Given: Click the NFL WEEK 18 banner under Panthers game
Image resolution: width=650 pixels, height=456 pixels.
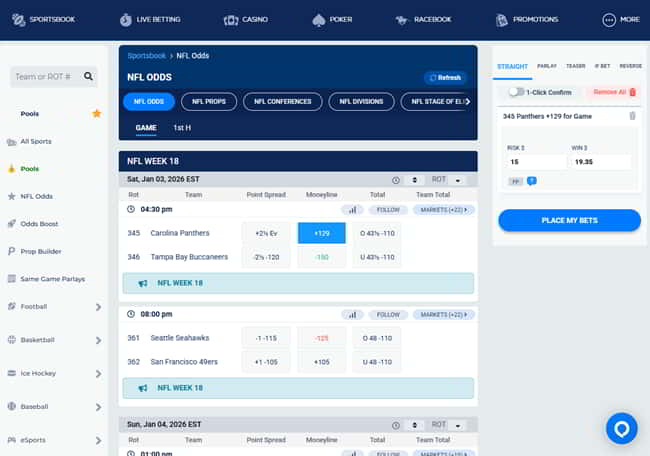Looking at the screenshot, I should pos(298,283).
